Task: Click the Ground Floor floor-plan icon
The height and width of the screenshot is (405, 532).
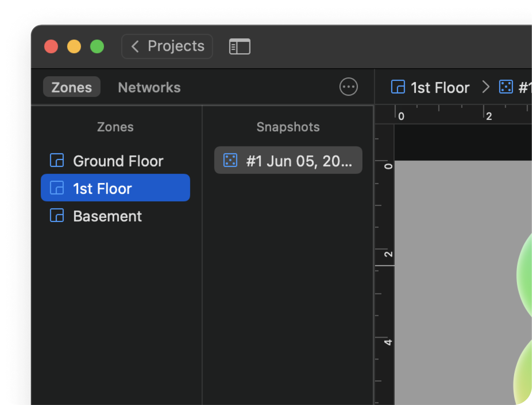Action: point(57,160)
